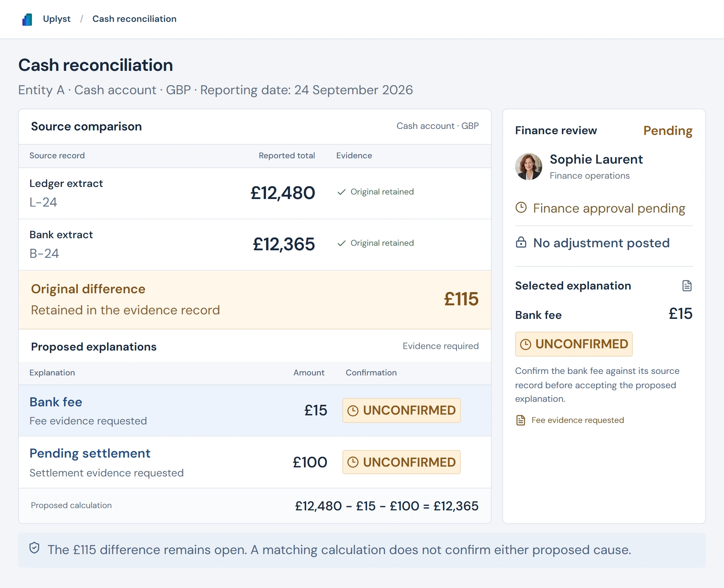This screenshot has width=724, height=588.
Task: Select the Pending settlement explanation
Action: click(x=255, y=462)
